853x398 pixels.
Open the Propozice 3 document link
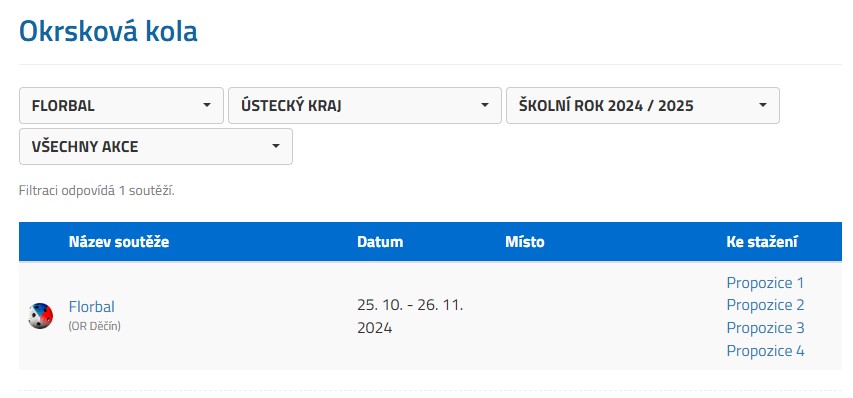click(765, 328)
